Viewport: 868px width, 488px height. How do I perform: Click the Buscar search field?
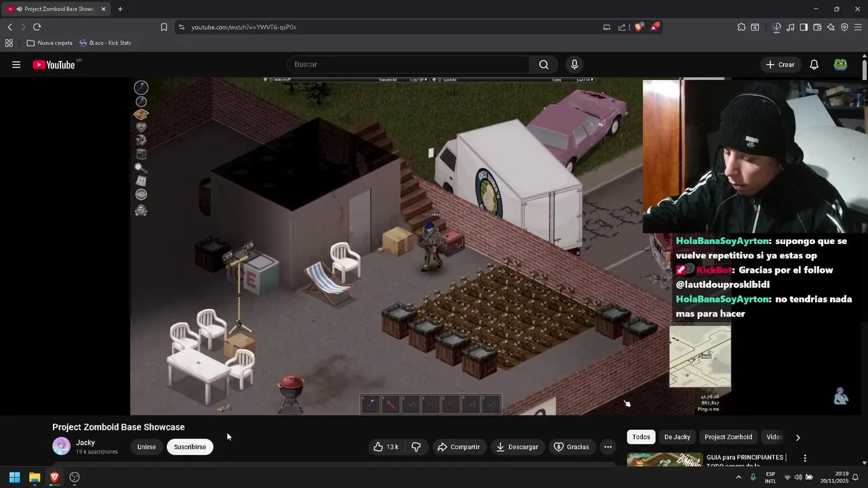(409, 64)
